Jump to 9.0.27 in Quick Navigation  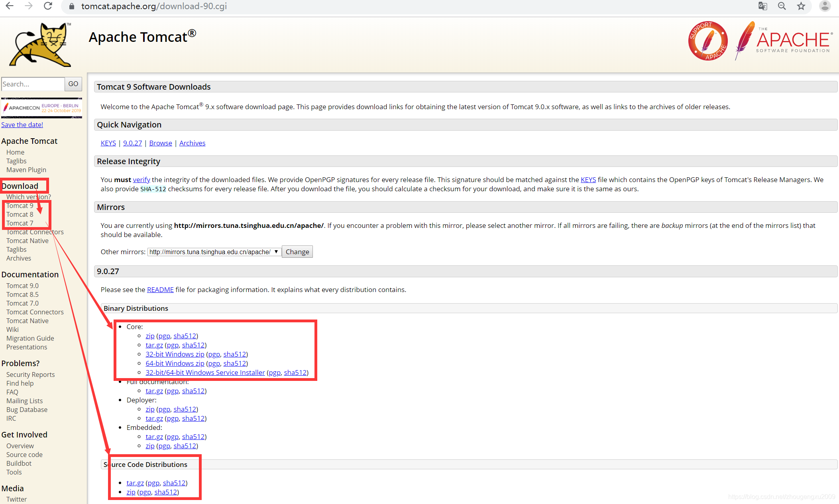coord(133,143)
